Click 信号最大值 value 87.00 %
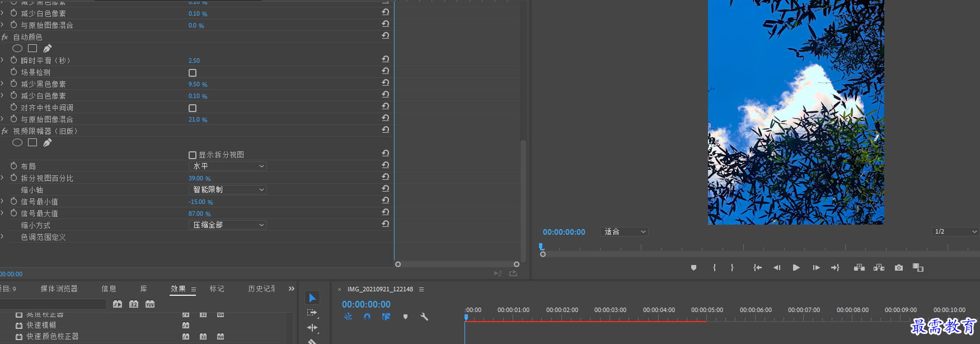This screenshot has height=344, width=980. (199, 213)
